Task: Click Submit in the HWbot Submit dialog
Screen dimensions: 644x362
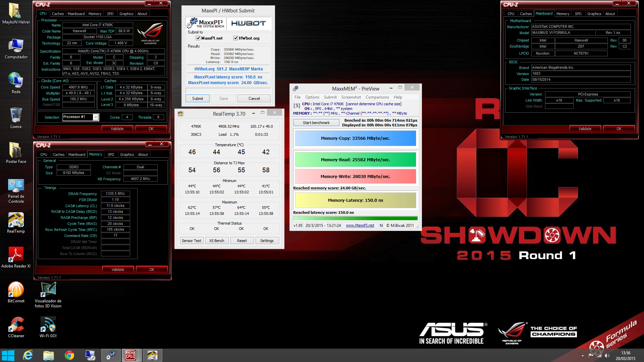Action: pyautogui.click(x=198, y=99)
